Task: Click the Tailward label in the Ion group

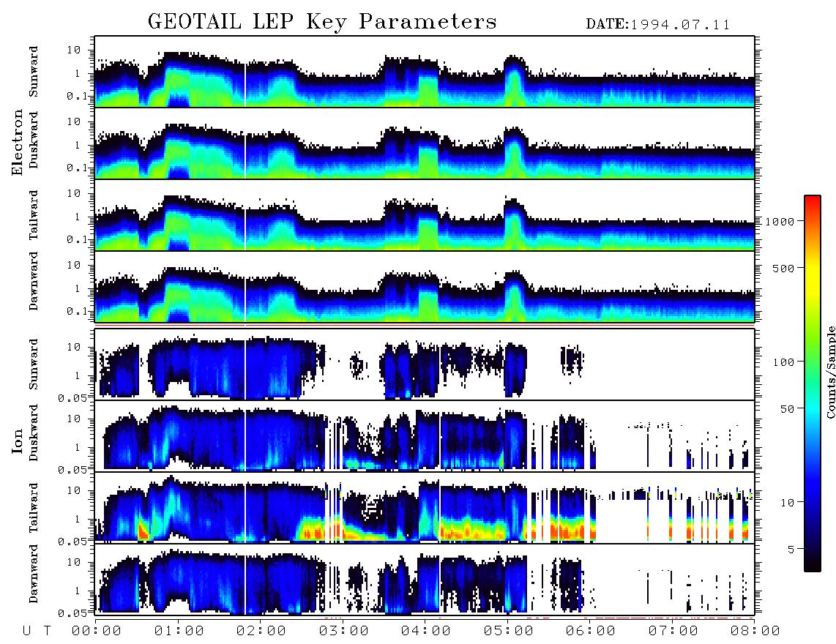Action: tap(34, 508)
